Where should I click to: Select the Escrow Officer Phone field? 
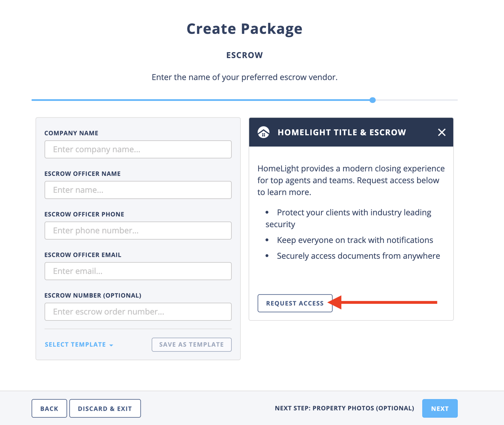click(138, 231)
